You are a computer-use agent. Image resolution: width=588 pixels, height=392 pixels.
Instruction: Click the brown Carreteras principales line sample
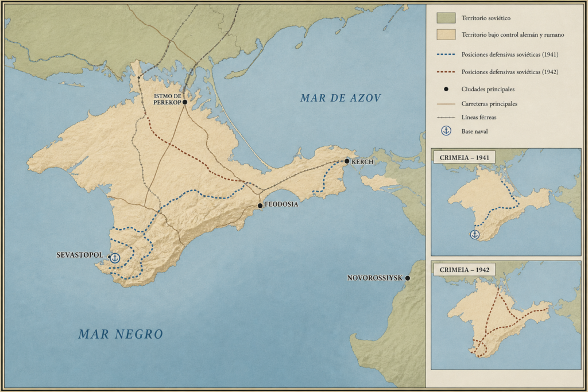click(446, 104)
